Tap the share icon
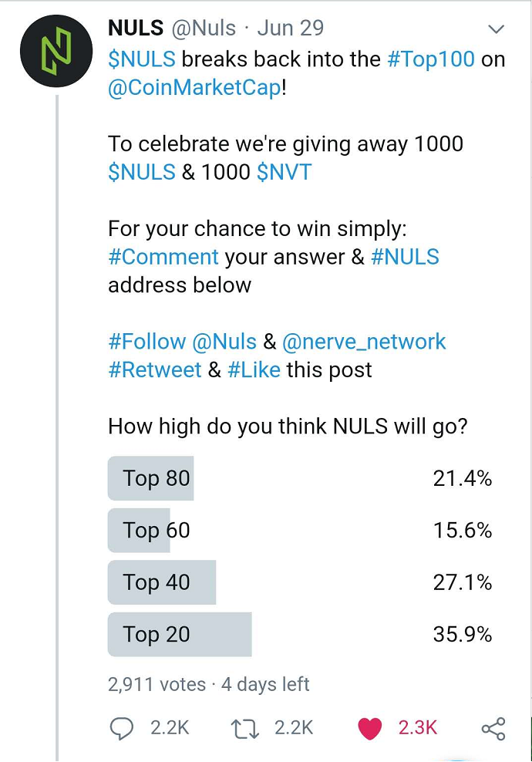The height and width of the screenshot is (762, 532). [x=493, y=729]
